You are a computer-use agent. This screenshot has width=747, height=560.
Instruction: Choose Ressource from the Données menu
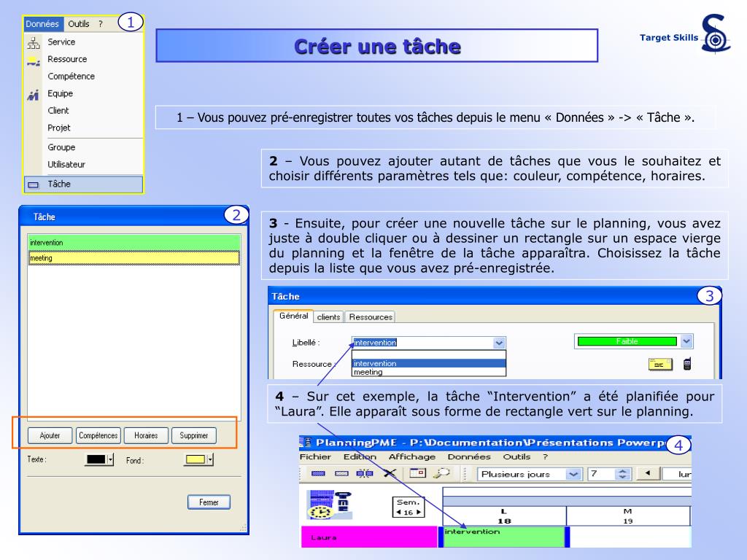point(84,59)
